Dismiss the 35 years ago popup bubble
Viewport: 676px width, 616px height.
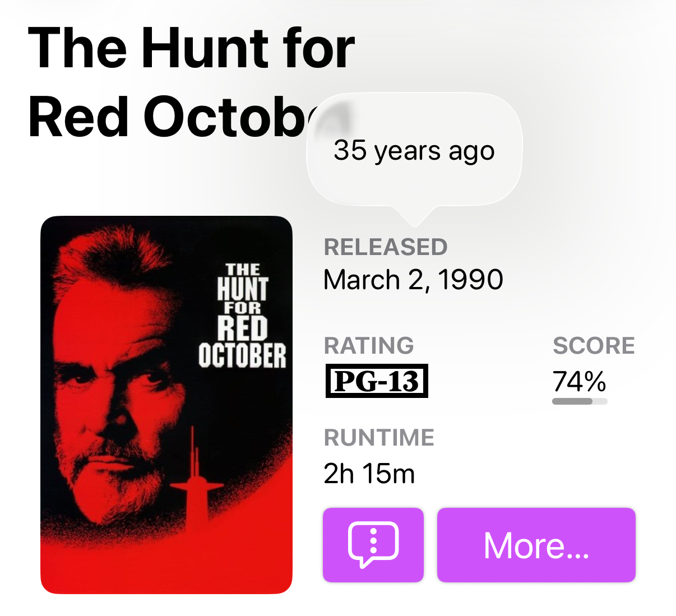click(414, 150)
